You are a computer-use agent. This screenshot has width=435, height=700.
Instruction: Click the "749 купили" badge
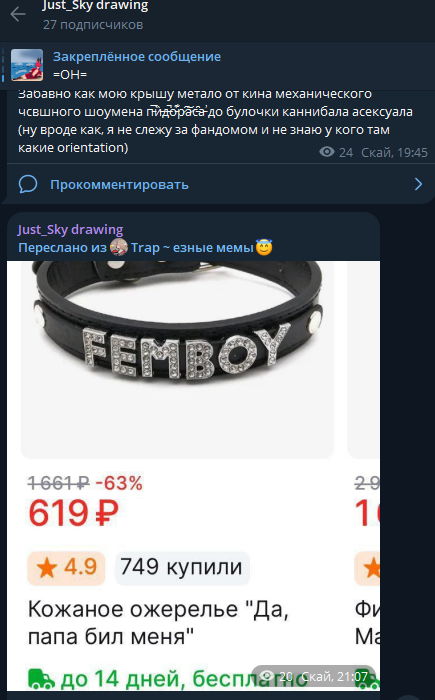182,568
